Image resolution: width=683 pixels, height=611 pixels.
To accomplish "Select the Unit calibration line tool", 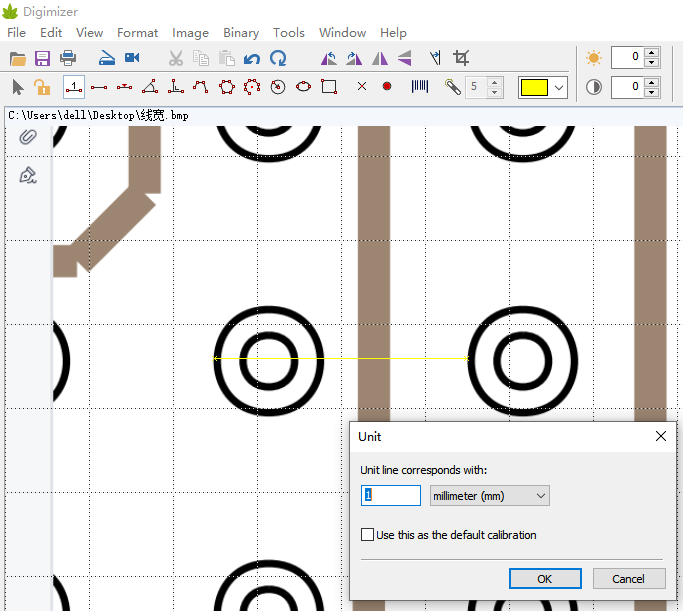I will [74, 87].
